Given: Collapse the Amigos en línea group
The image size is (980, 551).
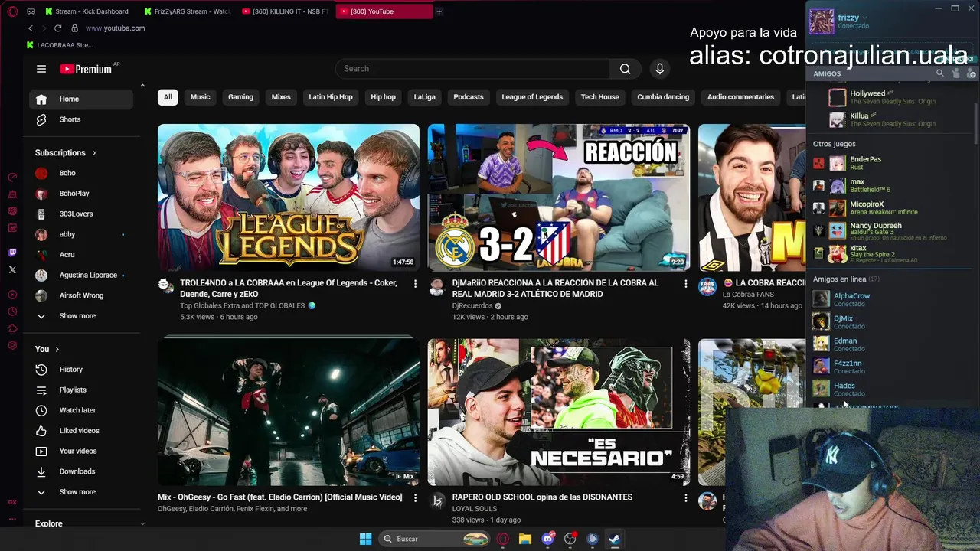Looking at the screenshot, I should (x=846, y=279).
